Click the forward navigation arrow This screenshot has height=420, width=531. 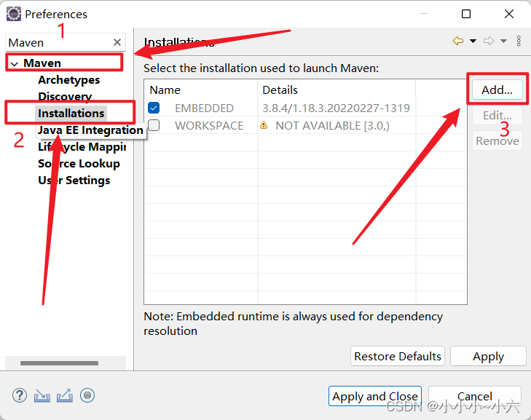489,41
